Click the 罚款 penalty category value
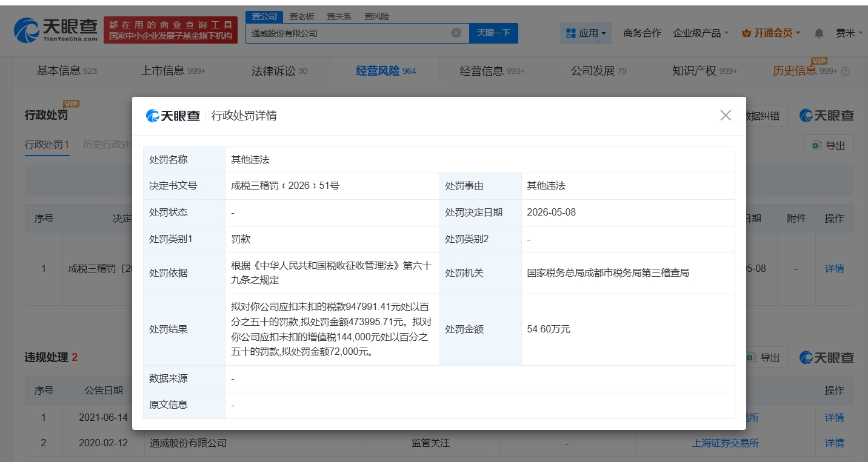The height and width of the screenshot is (462, 868). [241, 239]
